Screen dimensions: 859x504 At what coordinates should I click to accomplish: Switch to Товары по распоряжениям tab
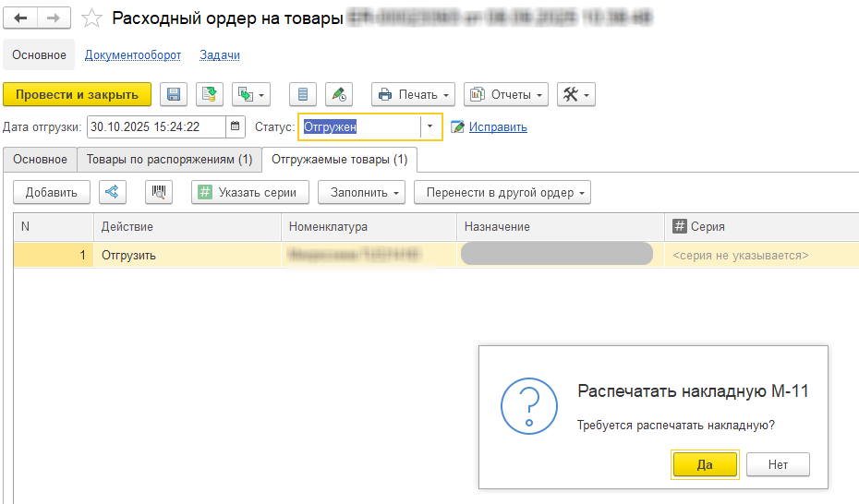pyautogui.click(x=169, y=160)
